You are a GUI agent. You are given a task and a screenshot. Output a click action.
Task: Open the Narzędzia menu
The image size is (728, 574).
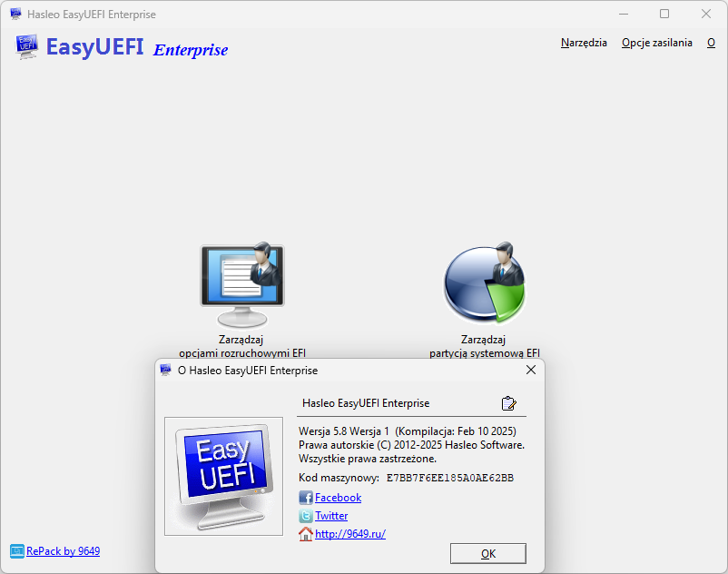point(584,43)
